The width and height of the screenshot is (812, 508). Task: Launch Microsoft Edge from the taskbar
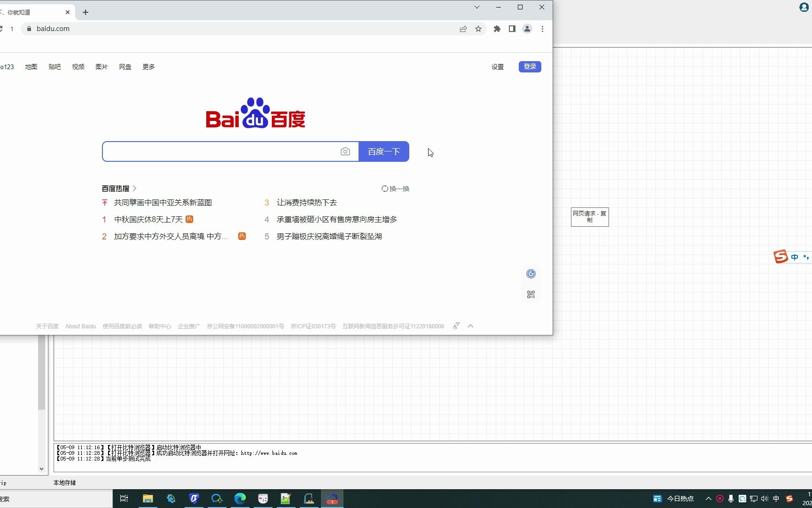click(240, 499)
